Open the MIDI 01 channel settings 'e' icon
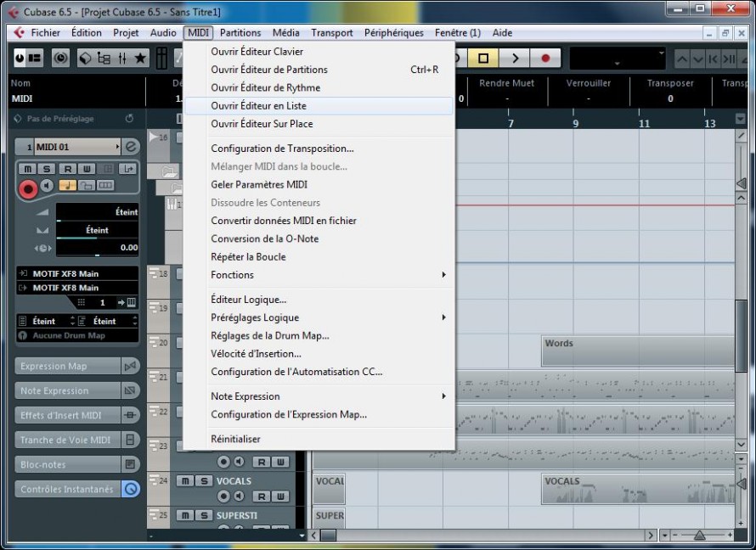Screen dimensions: 756x550 pos(130,147)
